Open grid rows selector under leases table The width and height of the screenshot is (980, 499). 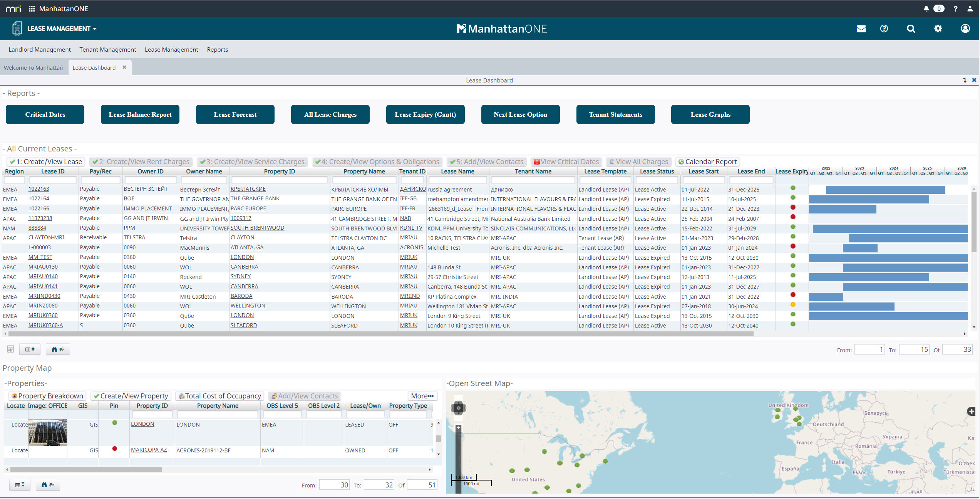pyautogui.click(x=30, y=349)
